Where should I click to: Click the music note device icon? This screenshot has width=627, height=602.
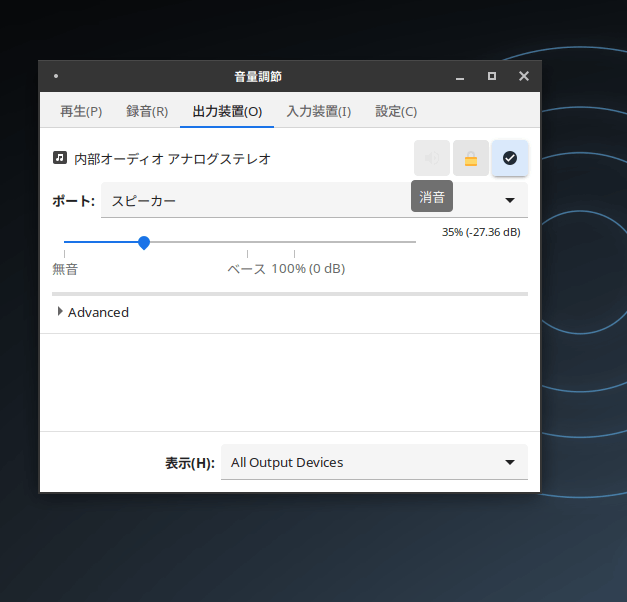click(x=60, y=158)
